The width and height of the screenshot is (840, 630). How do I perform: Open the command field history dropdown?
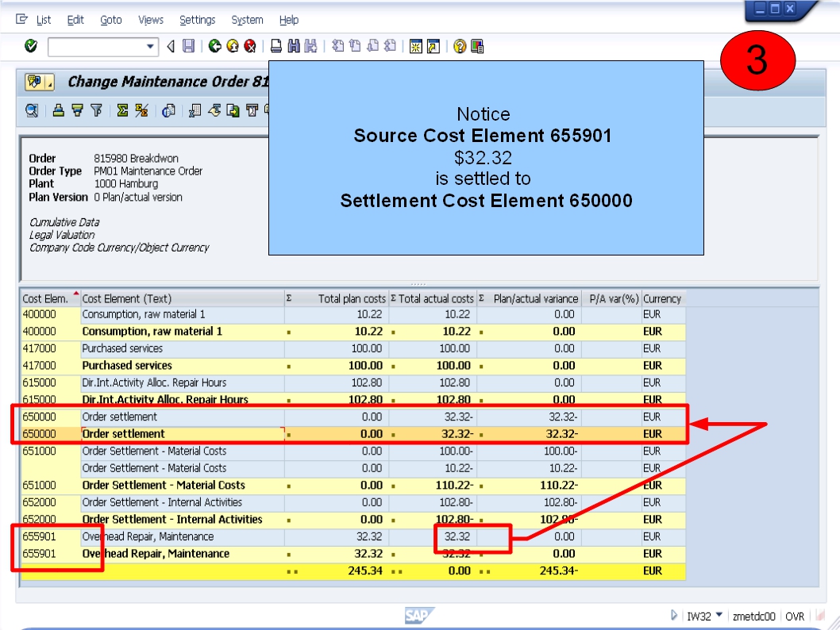151,47
